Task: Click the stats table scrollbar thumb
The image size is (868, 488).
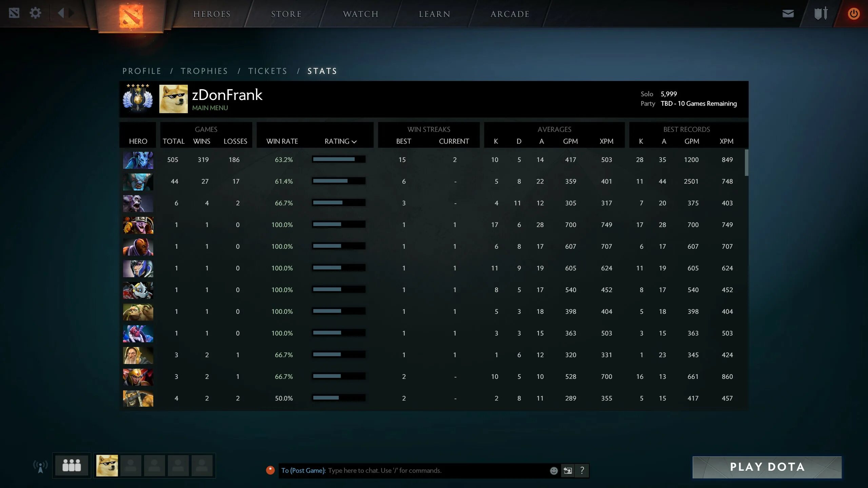Action: pos(746,163)
